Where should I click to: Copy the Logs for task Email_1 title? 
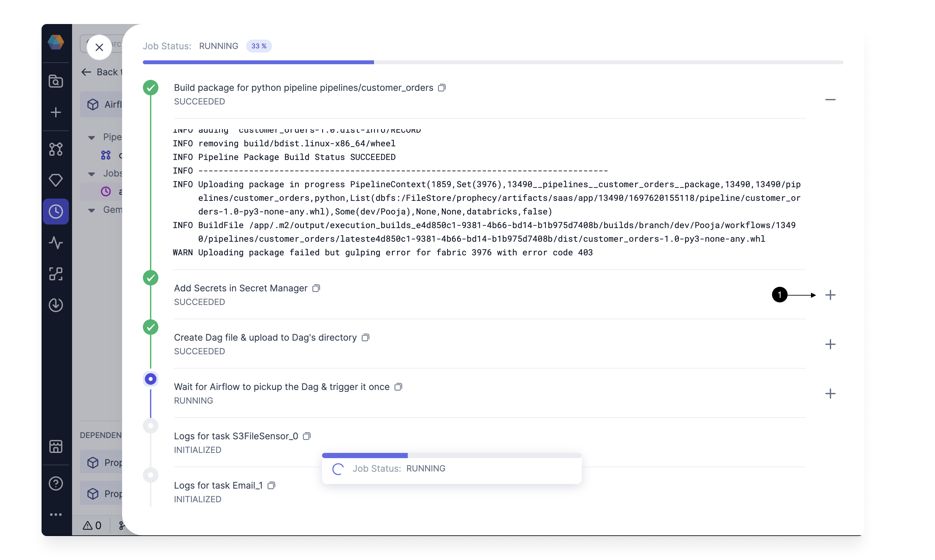[271, 486]
